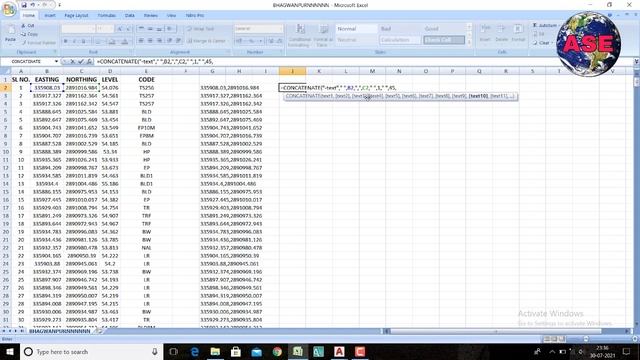Toggle Underline formatting
This screenshot has height=360, width=640.
[83, 41]
